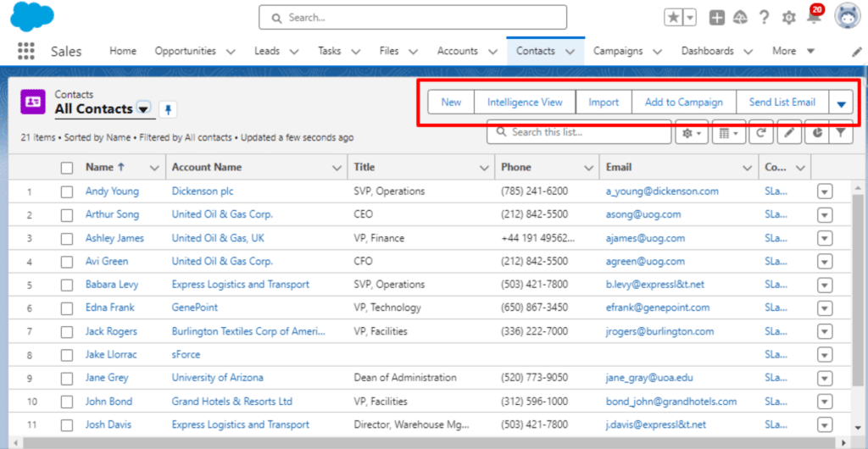Show the filters funnel icon
868x449 pixels.
click(841, 133)
